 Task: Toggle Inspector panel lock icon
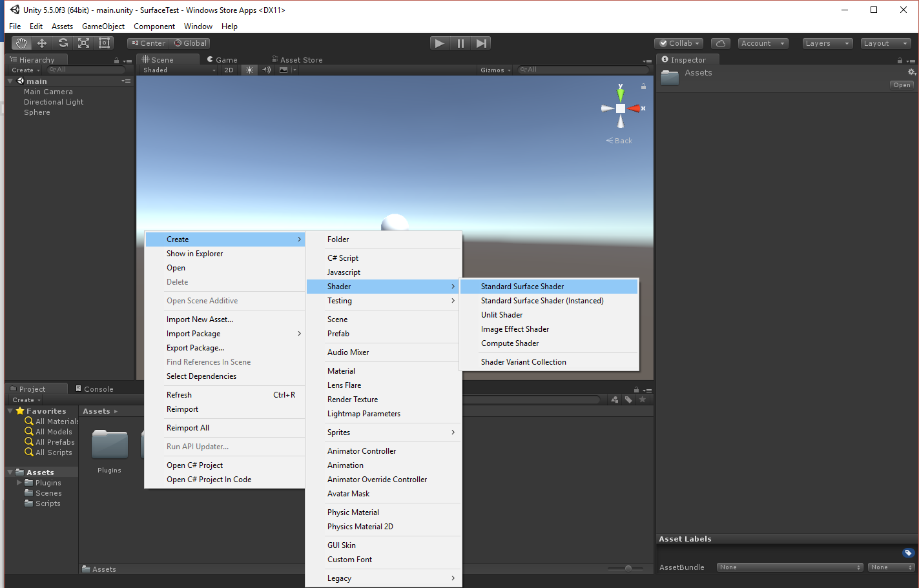coord(900,61)
